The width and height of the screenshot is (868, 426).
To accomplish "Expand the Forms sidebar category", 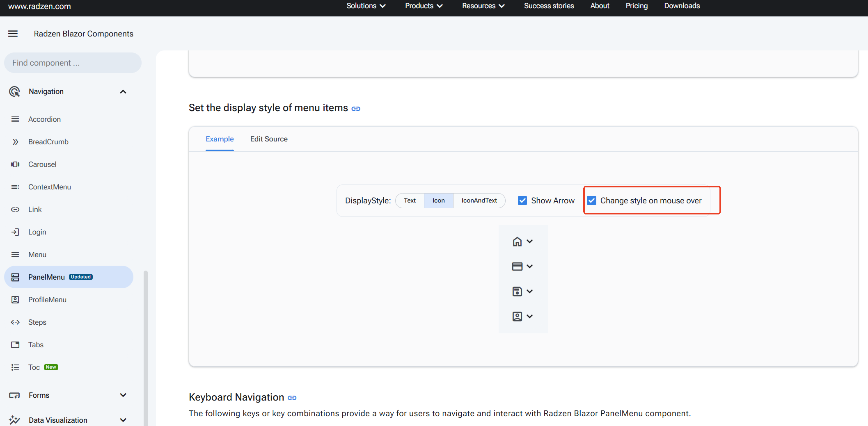I will [x=123, y=395].
